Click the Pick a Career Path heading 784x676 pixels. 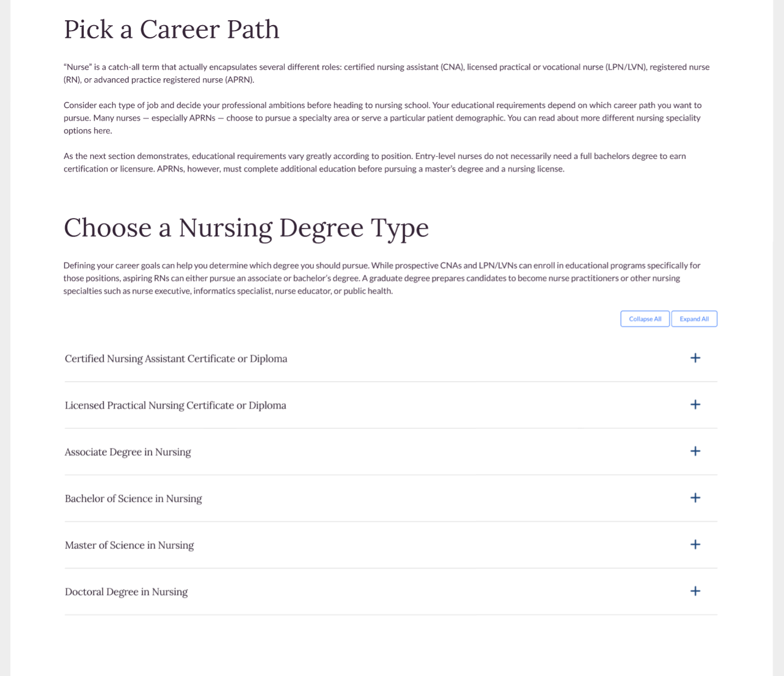coord(171,29)
